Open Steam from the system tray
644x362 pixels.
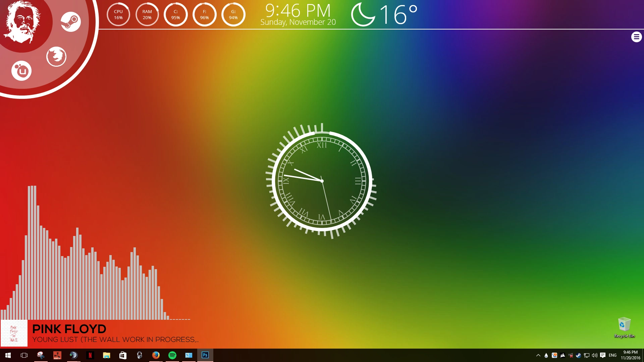click(579, 355)
